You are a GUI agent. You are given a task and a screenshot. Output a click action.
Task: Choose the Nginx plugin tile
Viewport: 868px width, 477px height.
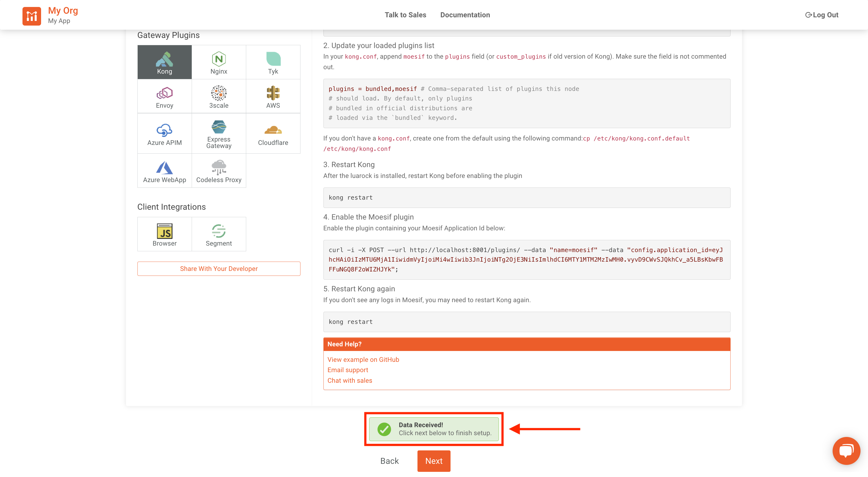[219, 62]
